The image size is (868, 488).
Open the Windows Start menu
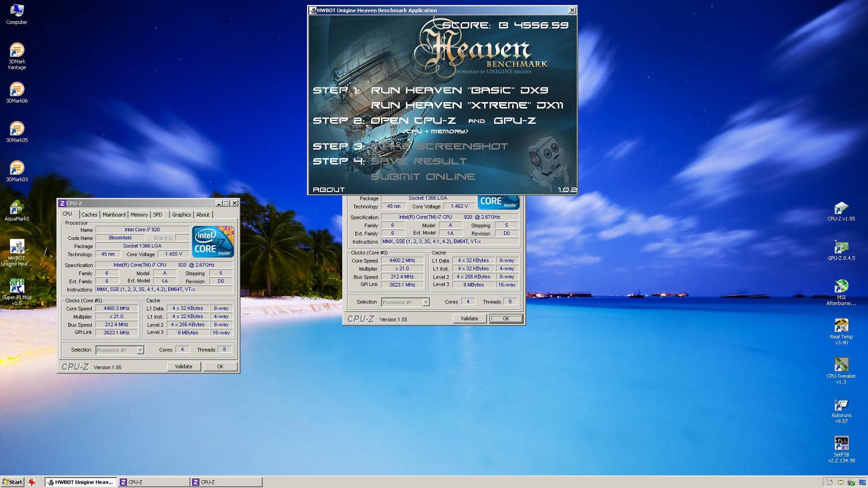12,482
